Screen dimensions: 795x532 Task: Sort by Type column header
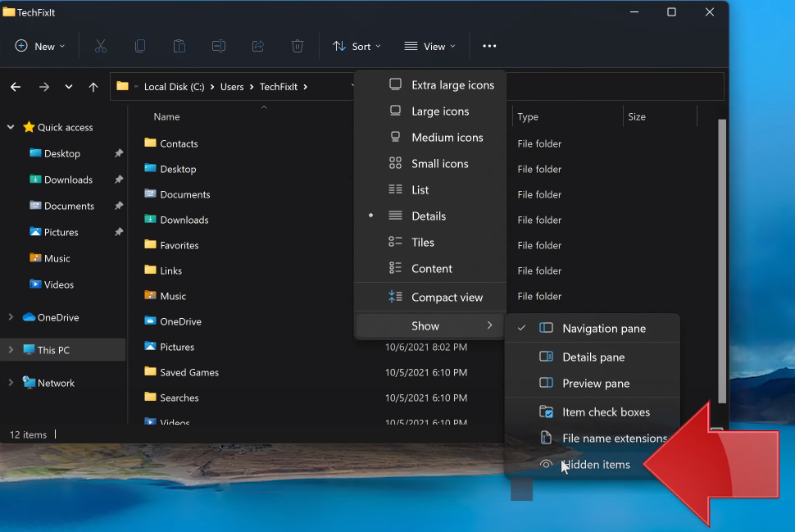tap(528, 116)
